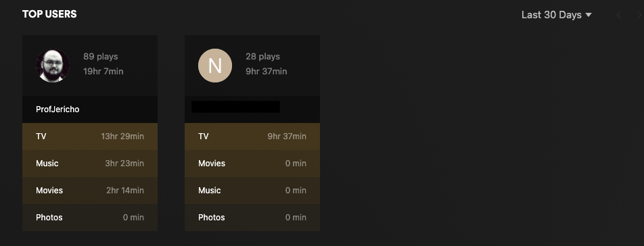
Task: Click the 19hr 7min total watch time
Action: (x=103, y=72)
